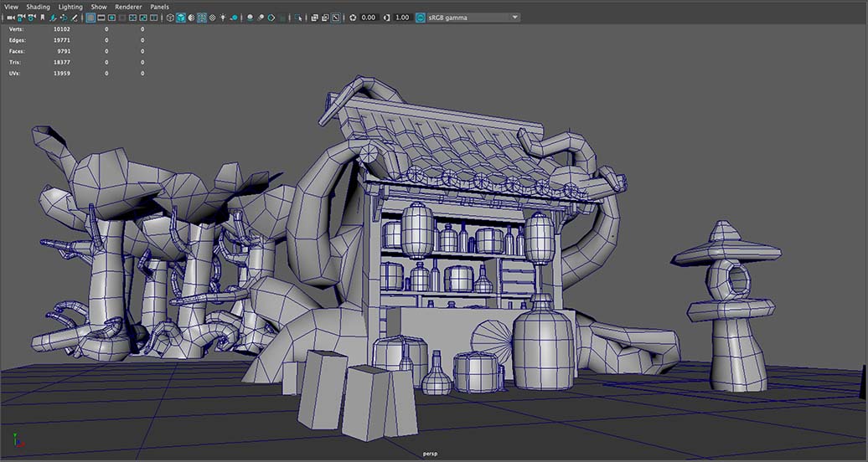This screenshot has width=868, height=462.
Task: Select smooth shade all cube icon
Action: coord(181,18)
